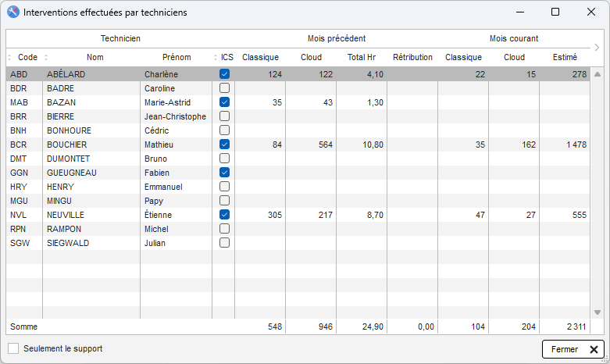Click the scrollbar up arrow
Screen dimensions: 610x364
598,74
